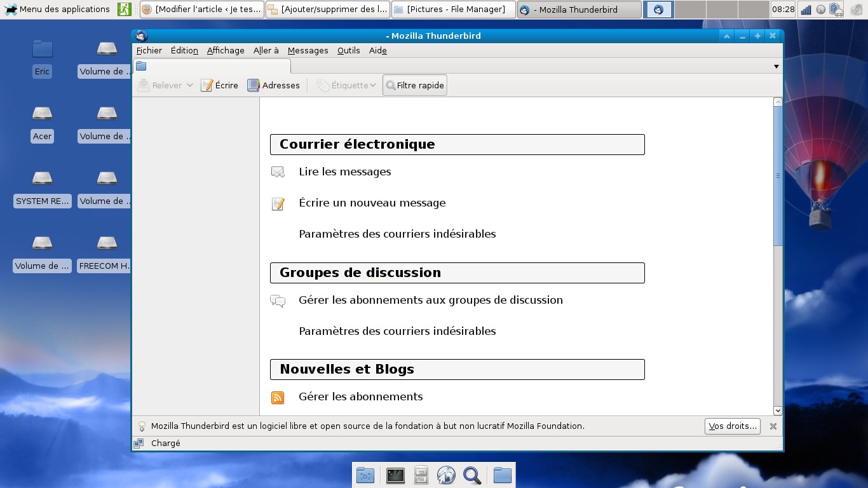
Task: Click the Vos droits... button
Action: click(733, 426)
